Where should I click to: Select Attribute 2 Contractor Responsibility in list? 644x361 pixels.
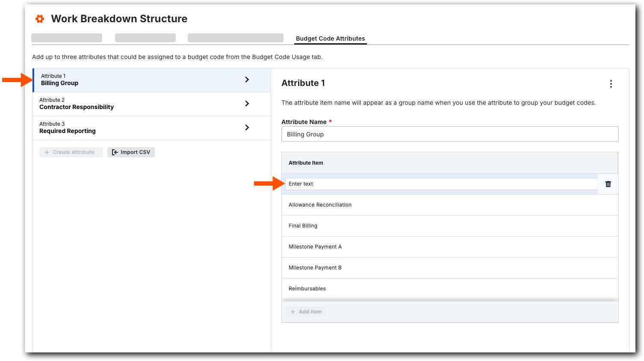(x=128, y=104)
